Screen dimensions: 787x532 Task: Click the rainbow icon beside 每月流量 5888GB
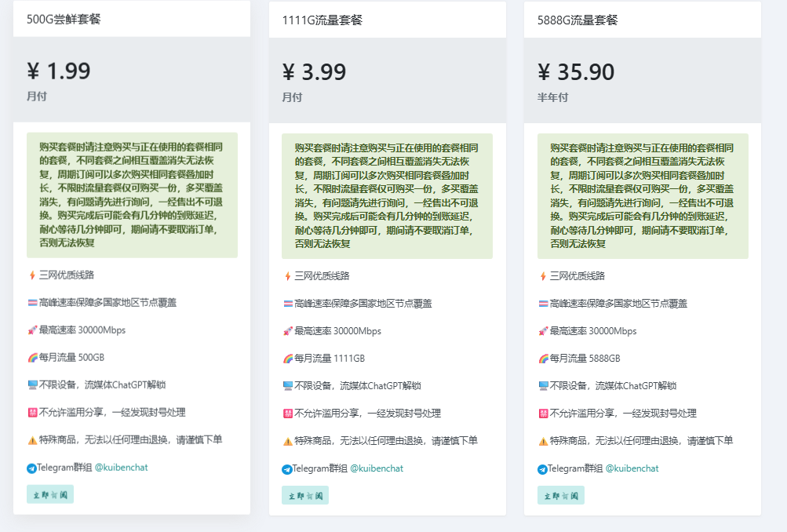543,359
